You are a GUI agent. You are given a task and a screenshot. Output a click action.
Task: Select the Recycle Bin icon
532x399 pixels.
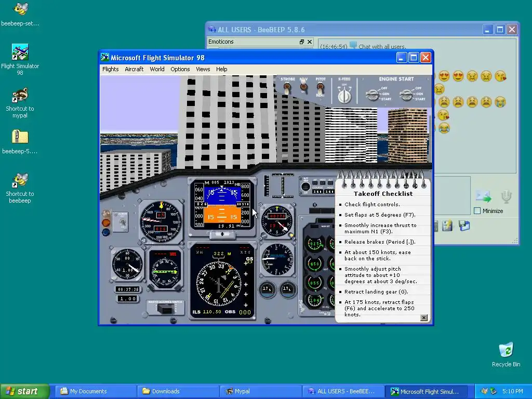pyautogui.click(x=506, y=354)
